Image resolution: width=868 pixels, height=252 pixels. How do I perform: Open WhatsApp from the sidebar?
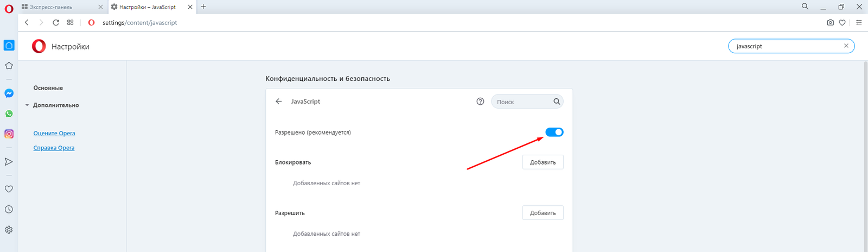9,114
